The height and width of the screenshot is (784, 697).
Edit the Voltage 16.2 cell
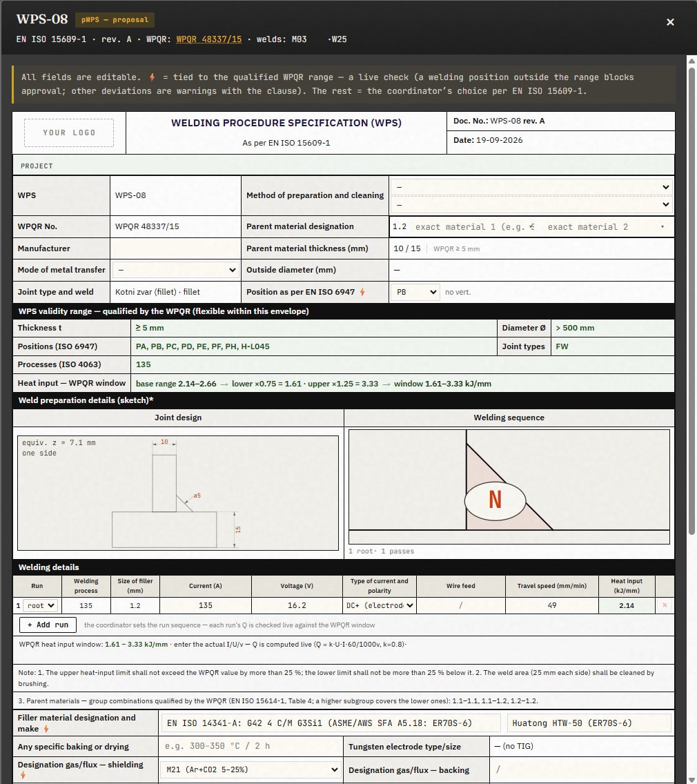pos(297,605)
